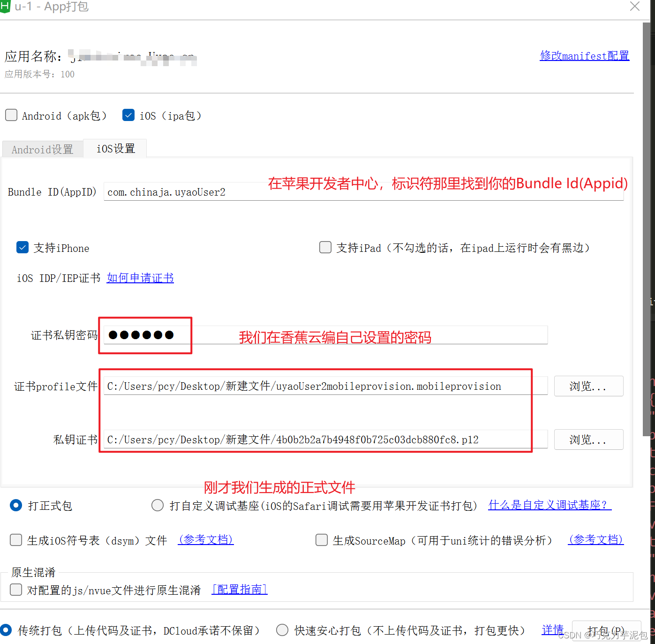Open the 配置指南 link
Viewport: 655px width, 644px height.
pos(240,589)
